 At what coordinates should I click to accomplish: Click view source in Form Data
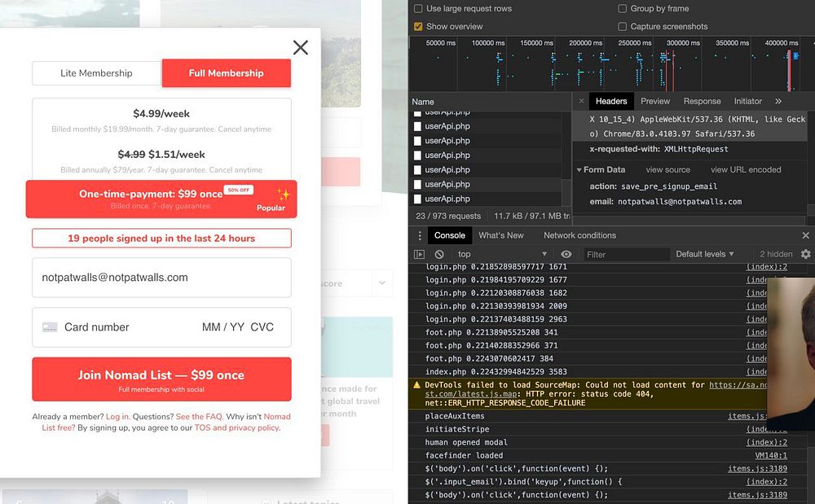coord(668,169)
